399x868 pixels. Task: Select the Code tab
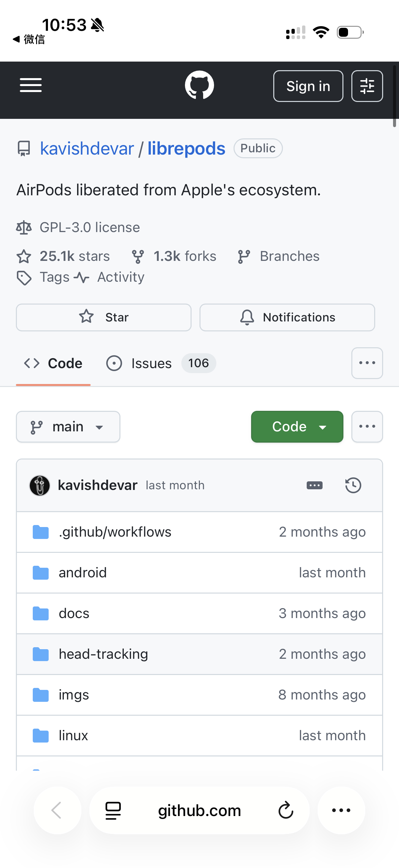[x=53, y=363]
